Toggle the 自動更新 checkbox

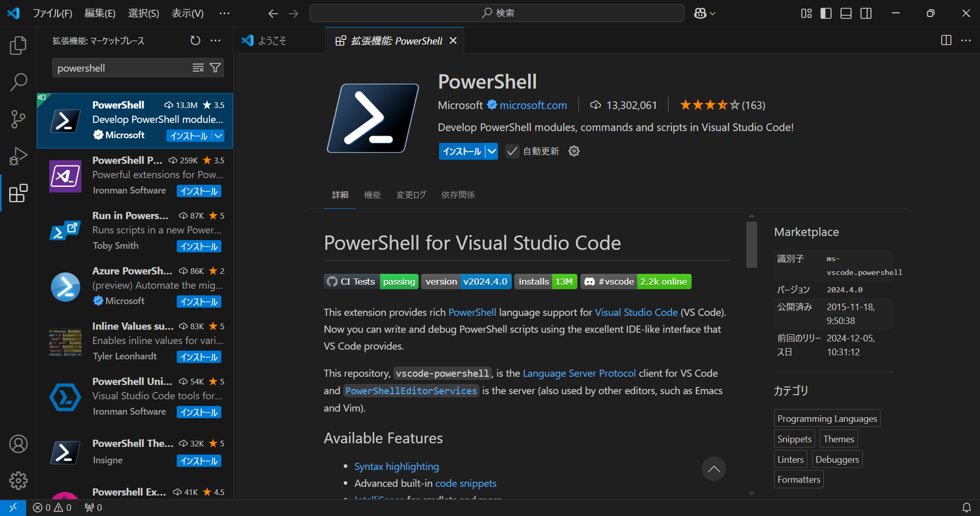512,151
